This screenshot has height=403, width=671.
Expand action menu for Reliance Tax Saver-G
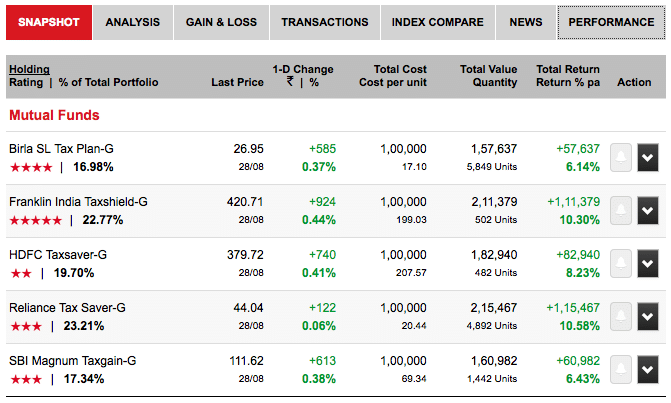point(648,317)
